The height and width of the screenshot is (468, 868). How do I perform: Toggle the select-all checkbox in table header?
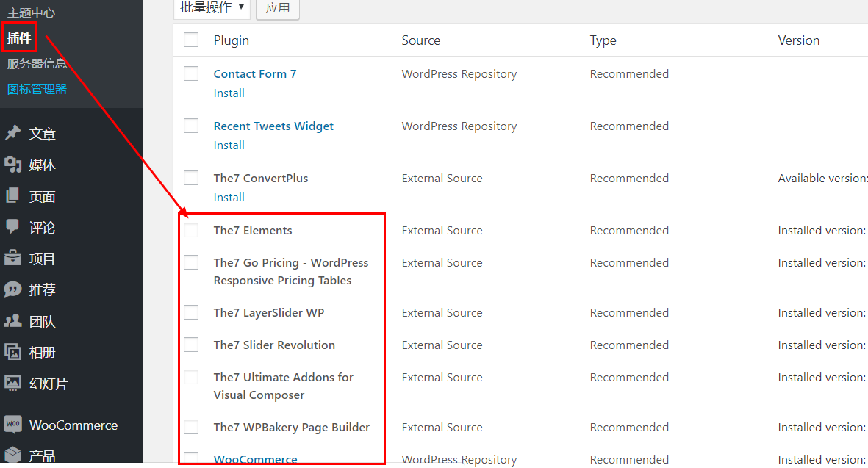coord(191,40)
